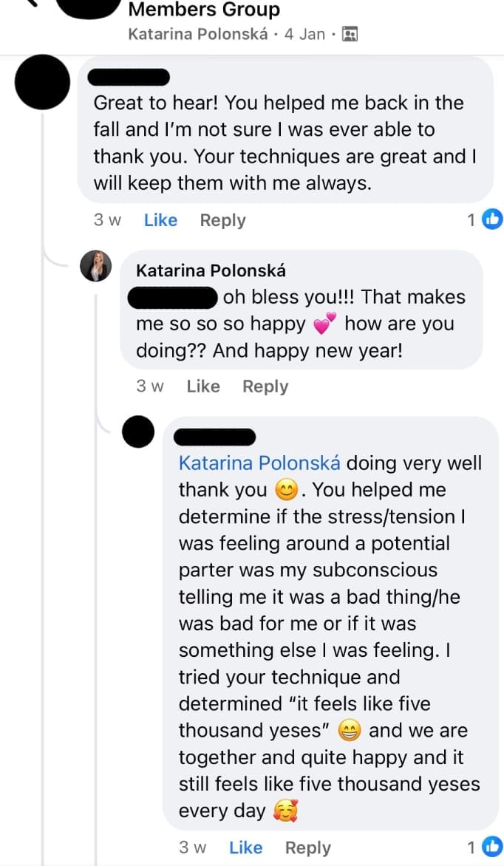Tap the '3 w' timestamp under the first comment
The image size is (504, 866).
pyautogui.click(x=107, y=220)
